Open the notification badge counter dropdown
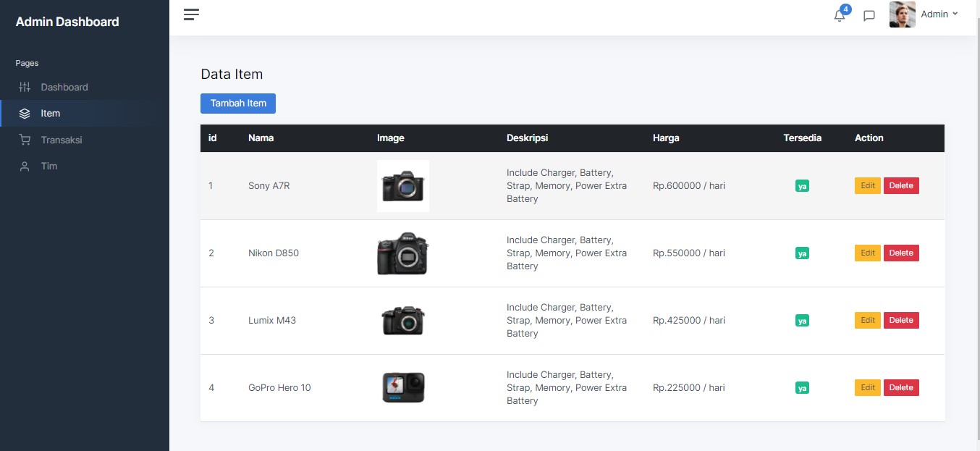 845,9
